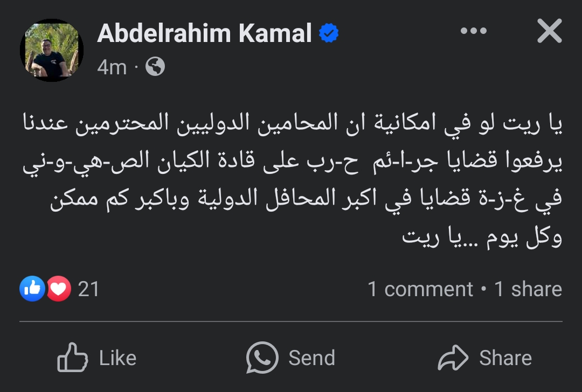Tap the globe public-audience icon
This screenshot has width=582, height=392.
point(155,67)
